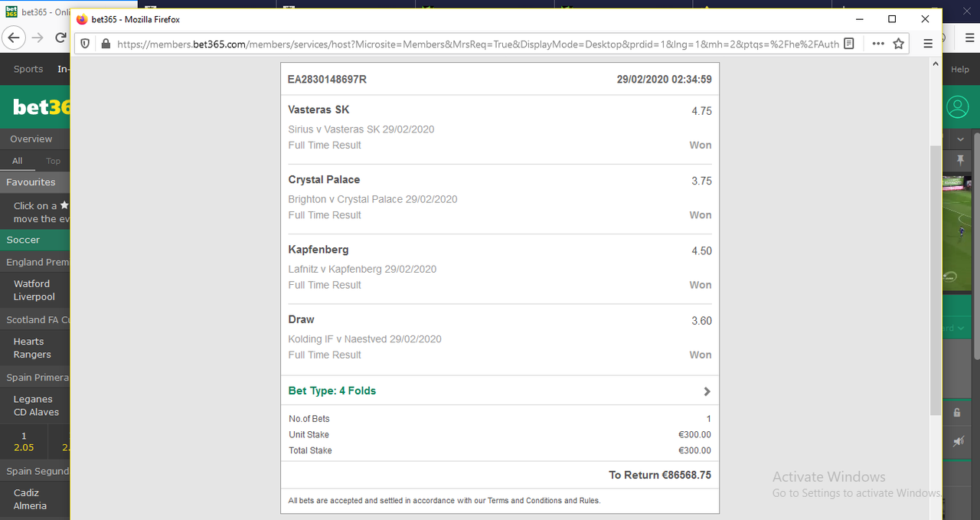Click the shield tracking protection icon

pyautogui.click(x=86, y=44)
